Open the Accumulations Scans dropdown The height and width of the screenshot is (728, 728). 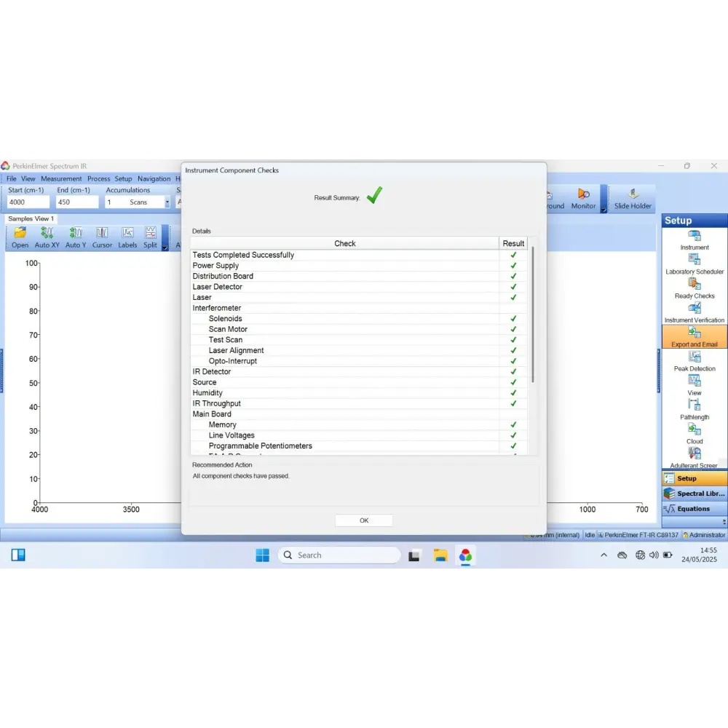pos(167,202)
